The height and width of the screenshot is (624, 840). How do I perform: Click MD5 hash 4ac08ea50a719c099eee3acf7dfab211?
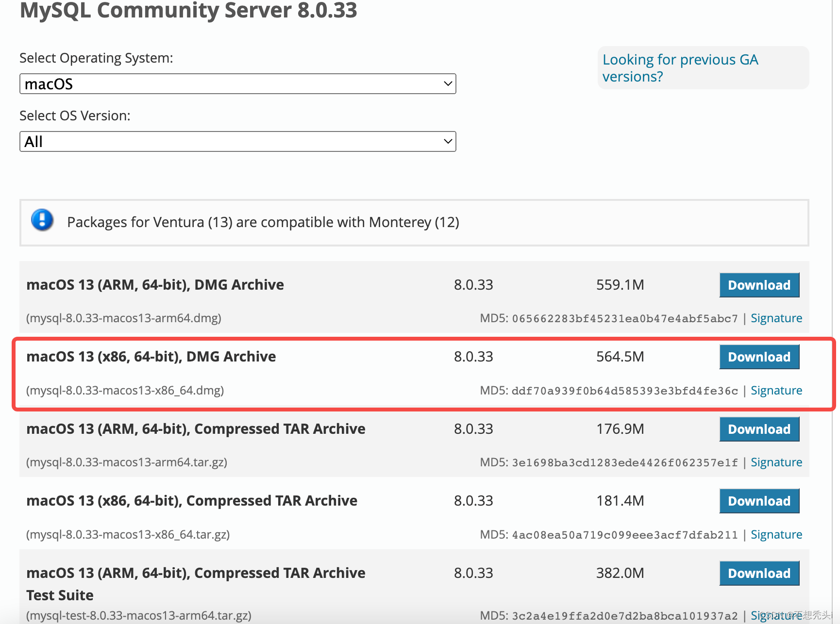coord(625,535)
